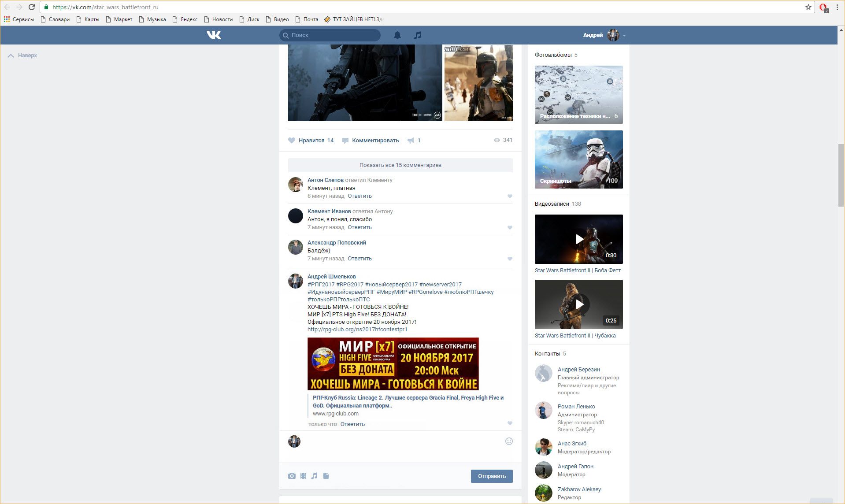Open the Андрей profile dropdown menu
This screenshot has height=504, width=845.
point(604,35)
